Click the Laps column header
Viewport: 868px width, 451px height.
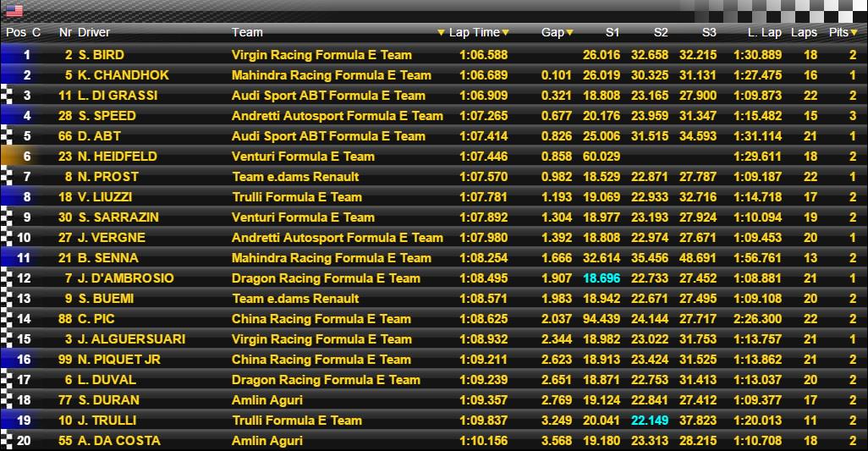point(804,33)
